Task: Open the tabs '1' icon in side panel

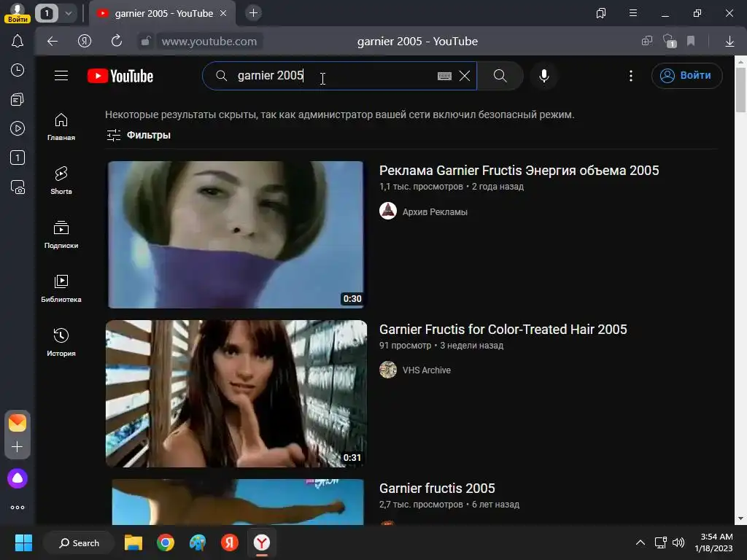Action: pyautogui.click(x=18, y=157)
